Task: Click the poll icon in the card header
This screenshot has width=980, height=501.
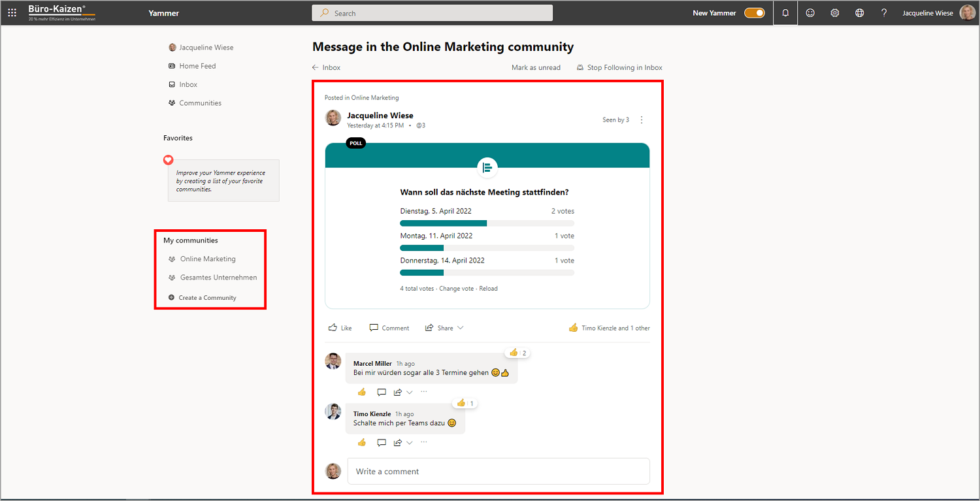Action: [487, 168]
